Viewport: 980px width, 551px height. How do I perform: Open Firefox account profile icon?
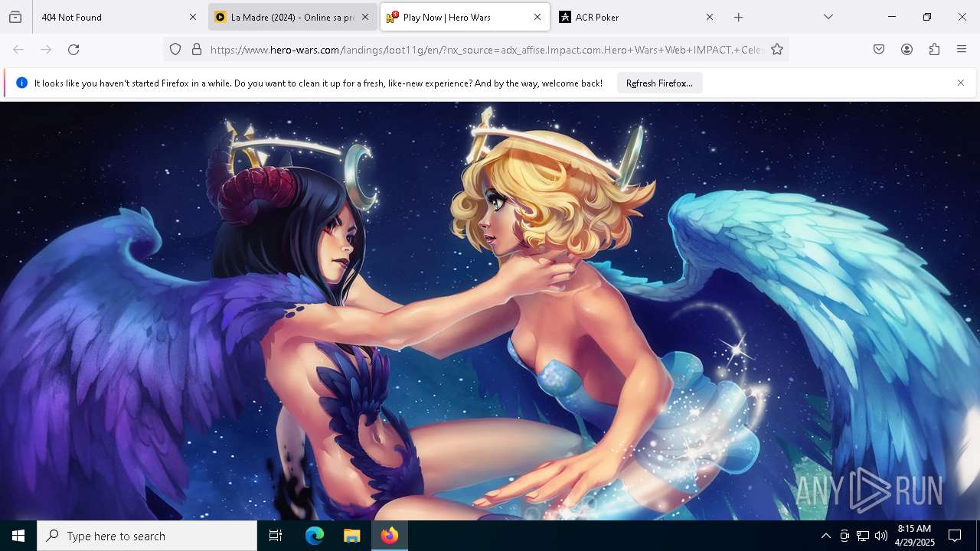tap(906, 50)
